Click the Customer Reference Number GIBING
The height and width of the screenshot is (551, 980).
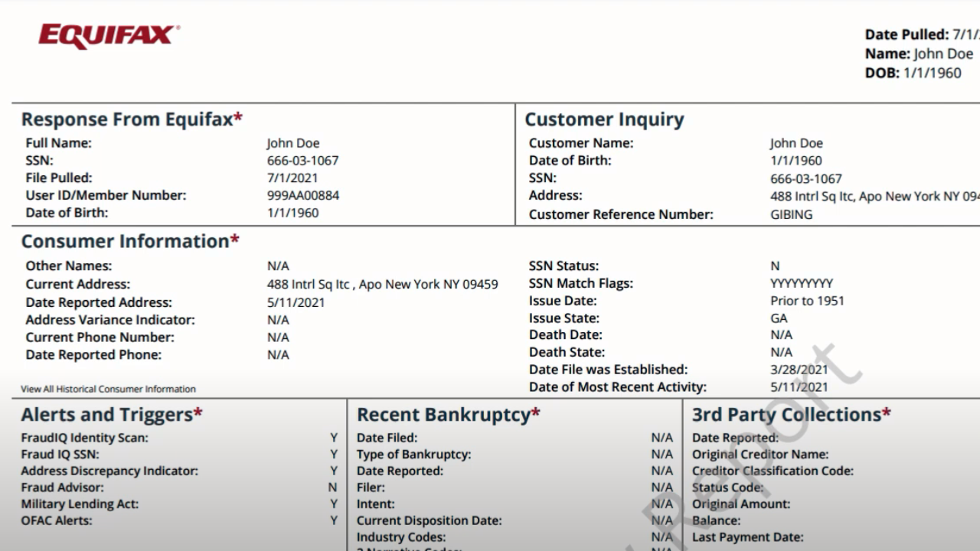[791, 214]
